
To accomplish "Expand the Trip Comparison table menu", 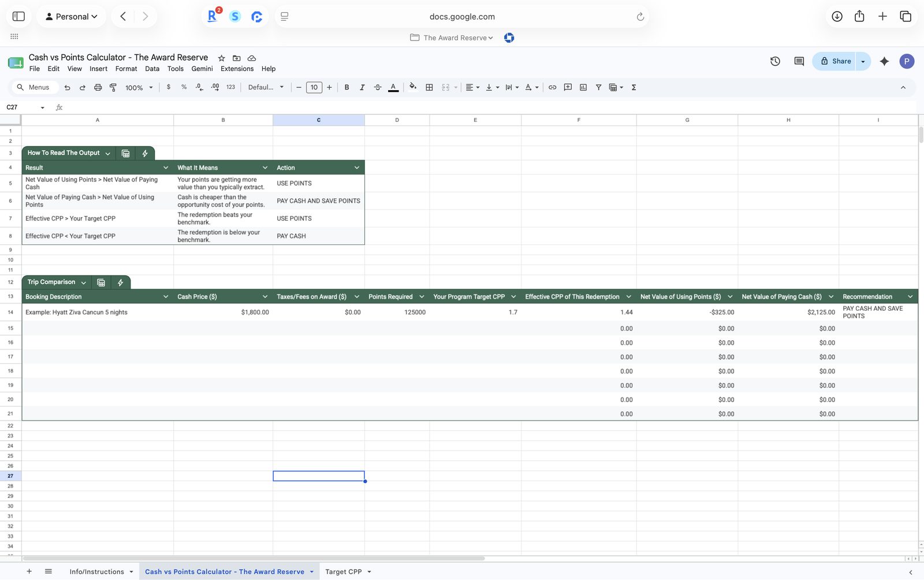I will point(84,282).
